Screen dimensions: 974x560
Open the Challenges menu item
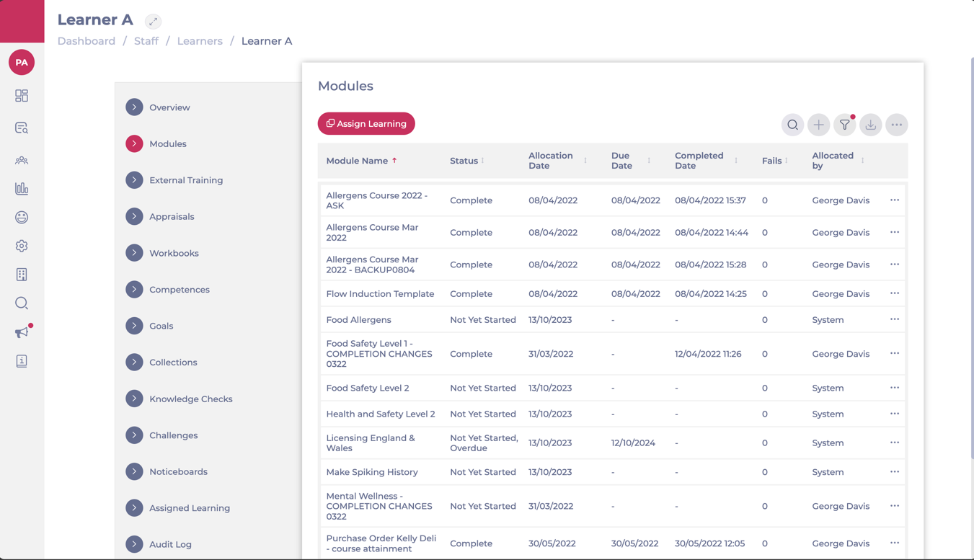pyautogui.click(x=173, y=435)
